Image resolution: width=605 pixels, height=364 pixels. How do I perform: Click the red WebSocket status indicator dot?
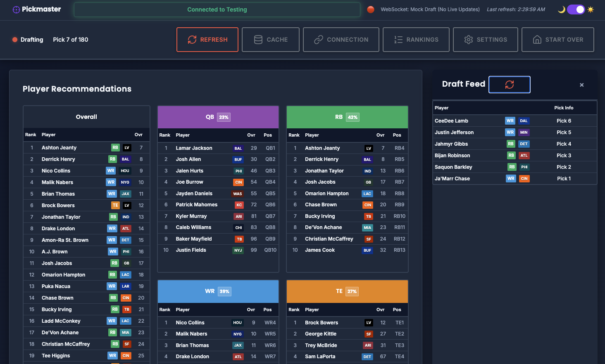pos(371,9)
